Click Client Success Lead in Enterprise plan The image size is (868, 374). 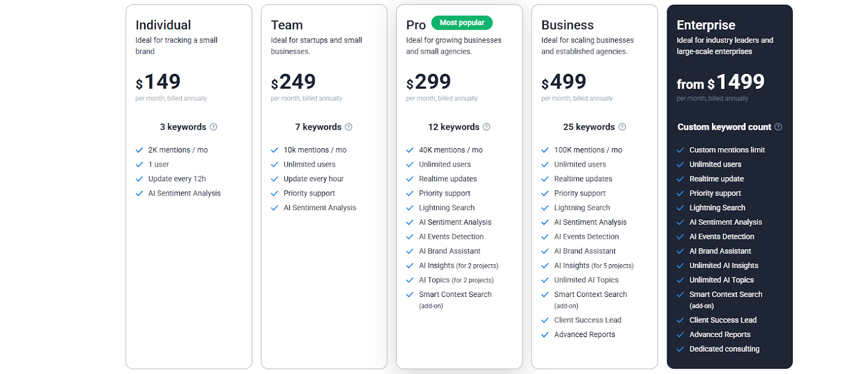click(x=723, y=320)
